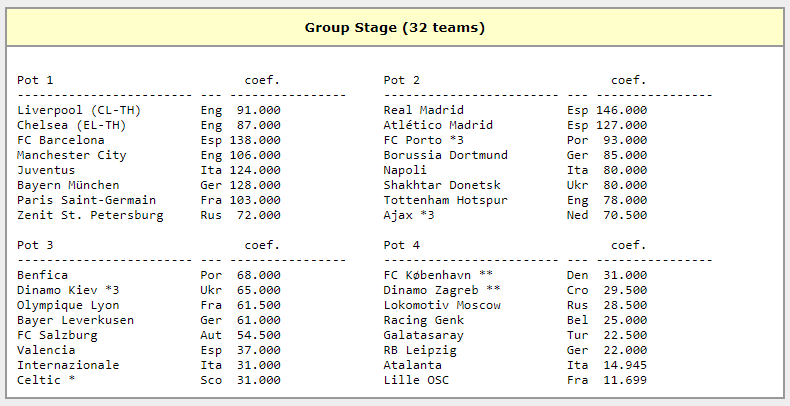The width and height of the screenshot is (790, 406).
Task: Click Atalanta's 14.945 coefficient value
Action: 625,365
